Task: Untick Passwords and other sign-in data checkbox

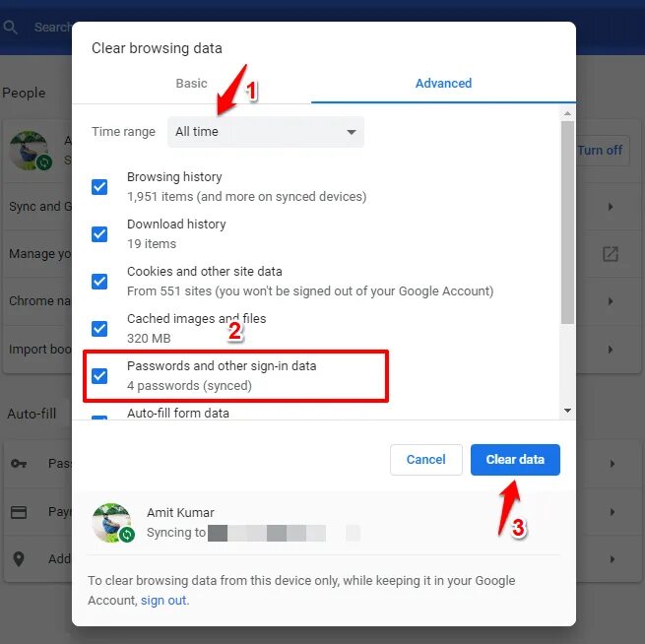Action: coord(99,375)
